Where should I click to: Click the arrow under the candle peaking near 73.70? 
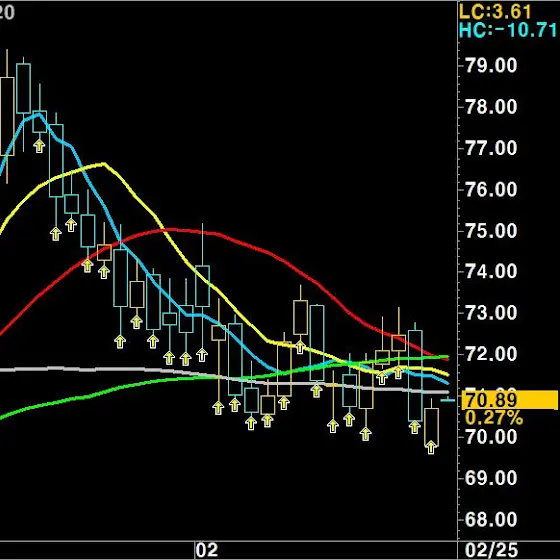click(x=300, y=347)
